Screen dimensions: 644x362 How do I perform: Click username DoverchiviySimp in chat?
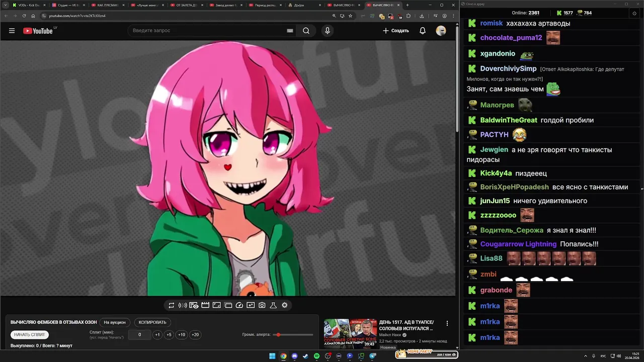coord(508,68)
